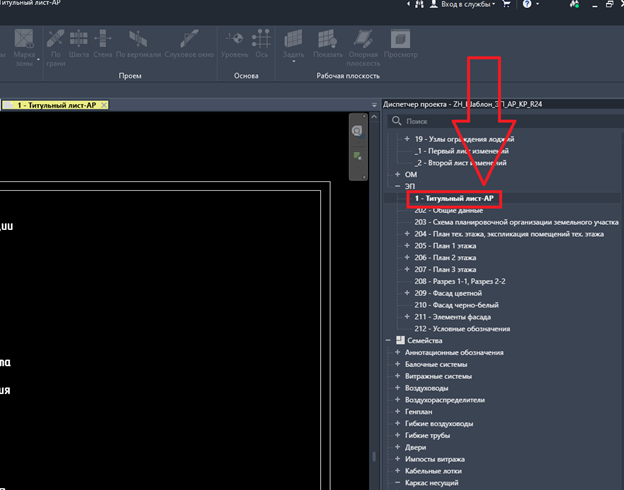Expand Воздухораспределители family category
This screenshot has width=624, height=490.
point(397,400)
